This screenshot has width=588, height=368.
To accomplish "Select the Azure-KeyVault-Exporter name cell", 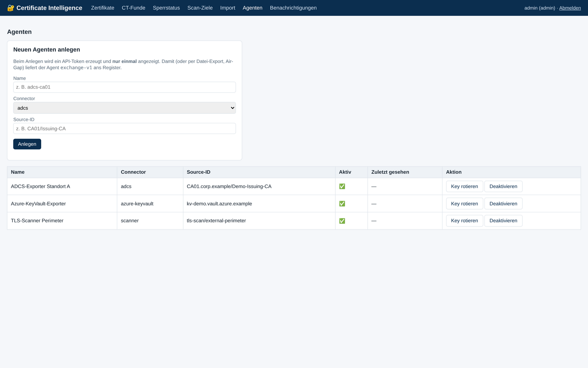I will coord(62,204).
